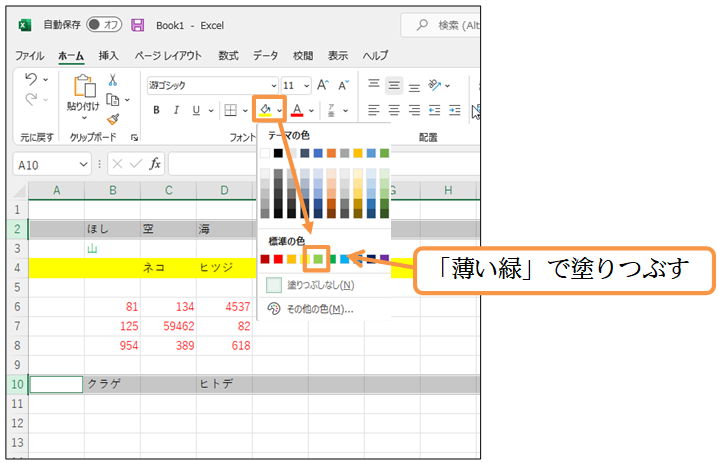This screenshot has width=718, height=463.
Task: Open the 挿入 (Insert) ribbon tab
Action: 108,56
